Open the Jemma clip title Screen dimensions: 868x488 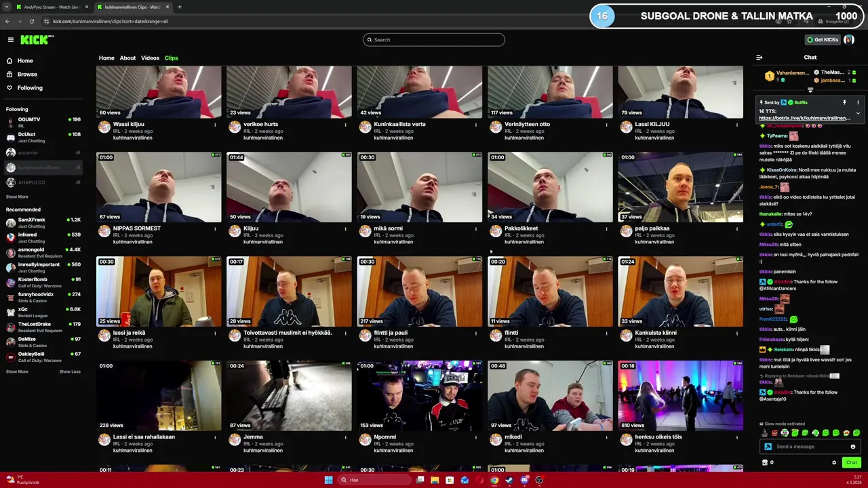coord(253,437)
